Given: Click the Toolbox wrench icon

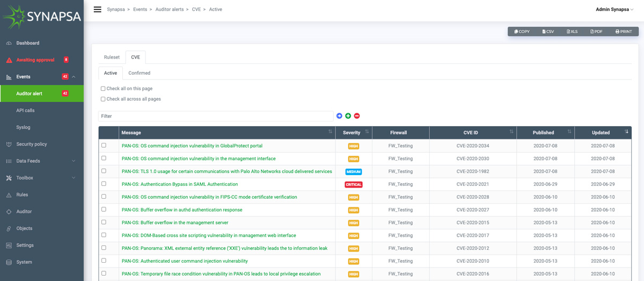Looking at the screenshot, I should (9, 178).
